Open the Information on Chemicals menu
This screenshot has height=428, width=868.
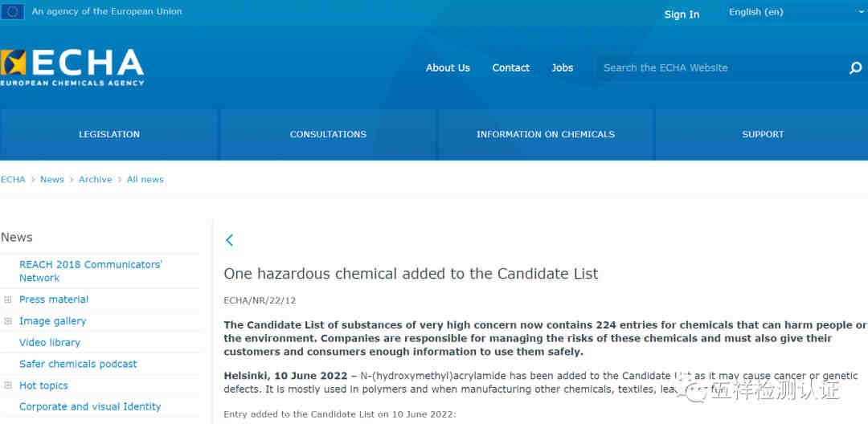[x=545, y=134]
